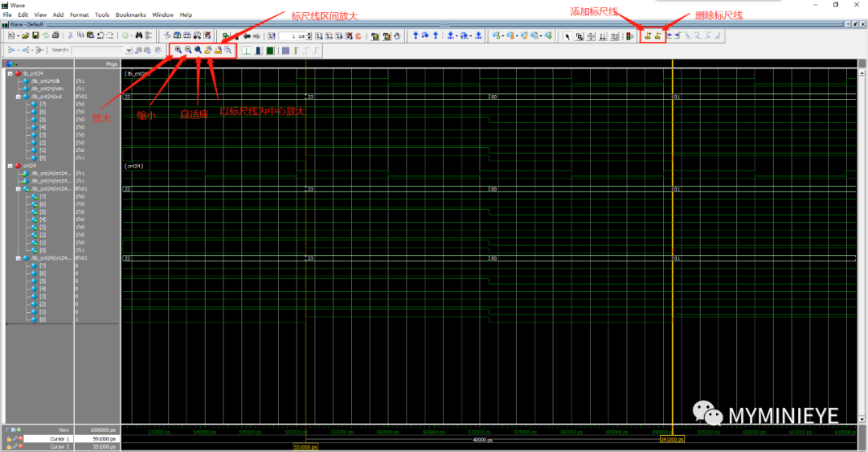Click the Cut scissors icon
868x452 pixels.
coord(70,35)
